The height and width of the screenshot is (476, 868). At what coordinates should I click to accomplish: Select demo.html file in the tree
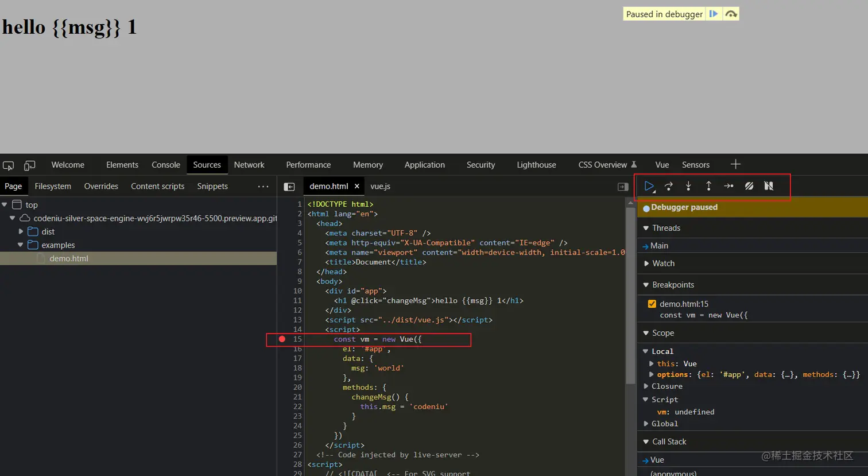pyautogui.click(x=138, y=258)
